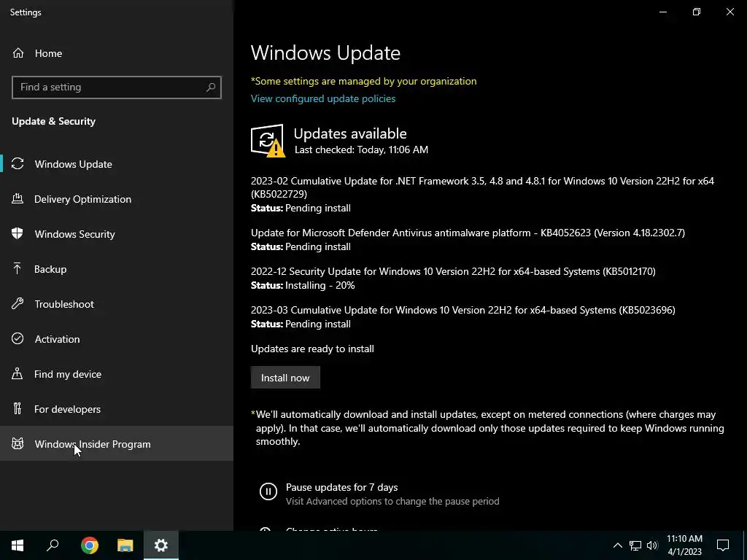This screenshot has height=560, width=747.
Task: Focus the Find a setting search box
Action: click(117, 87)
